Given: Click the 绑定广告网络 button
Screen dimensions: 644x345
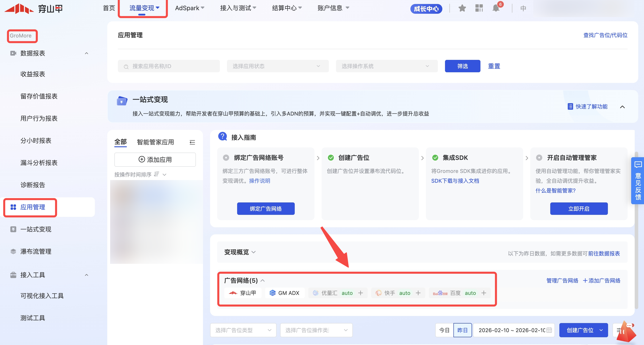Looking at the screenshot, I should pos(265,209).
